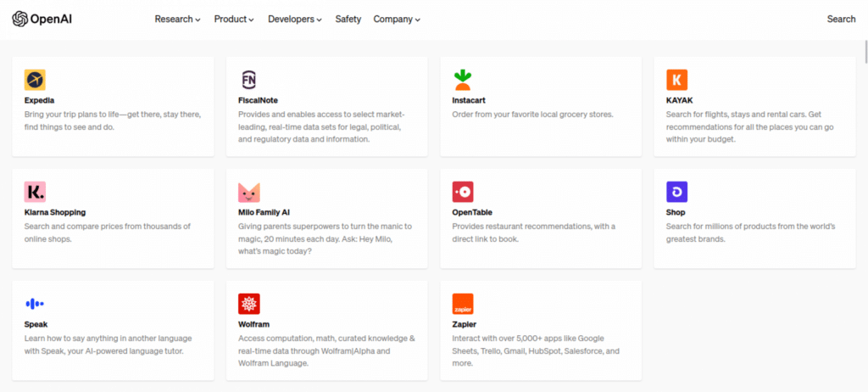Image resolution: width=868 pixels, height=392 pixels.
Task: Click the OpenTable plugin title
Action: coord(472,212)
